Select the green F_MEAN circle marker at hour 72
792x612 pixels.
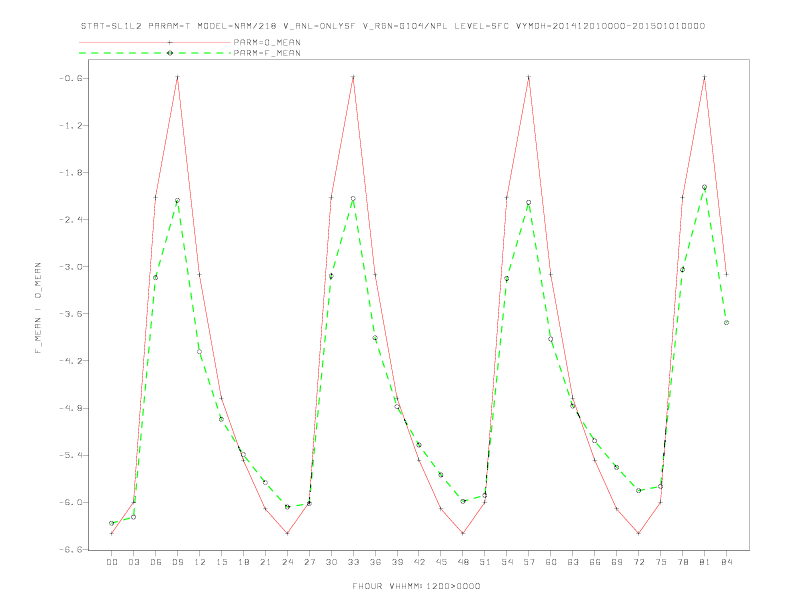coord(638,490)
